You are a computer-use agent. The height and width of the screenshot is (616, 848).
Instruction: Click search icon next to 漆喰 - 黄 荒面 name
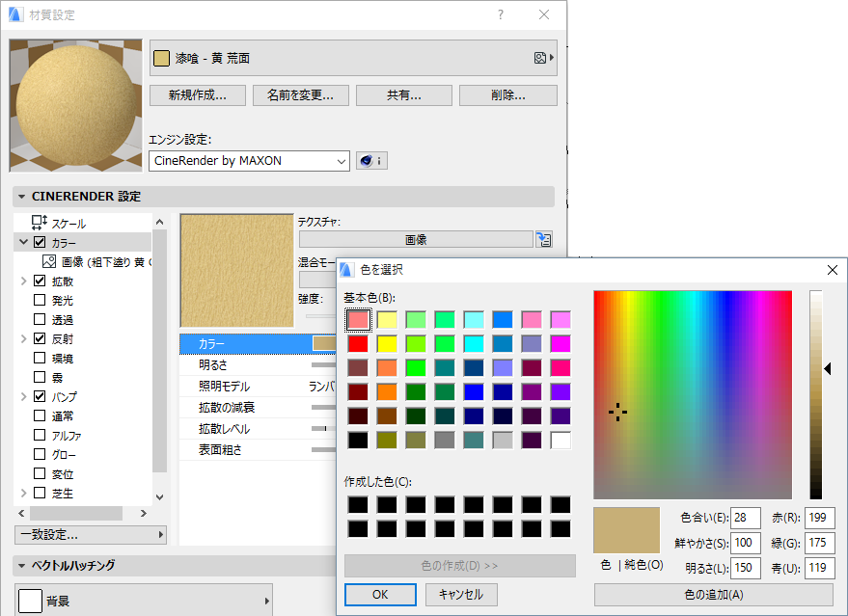[x=540, y=58]
